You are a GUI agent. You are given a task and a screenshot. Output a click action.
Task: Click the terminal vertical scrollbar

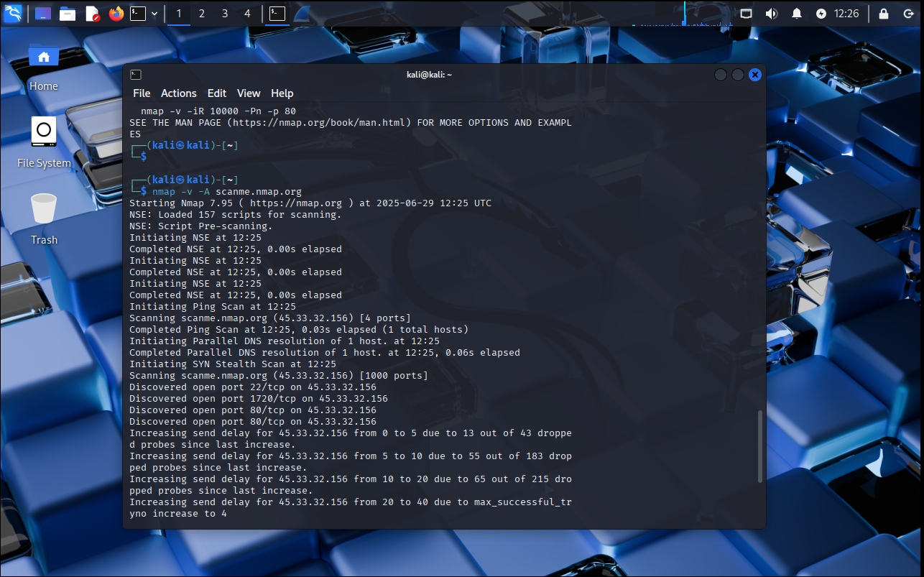coord(760,446)
